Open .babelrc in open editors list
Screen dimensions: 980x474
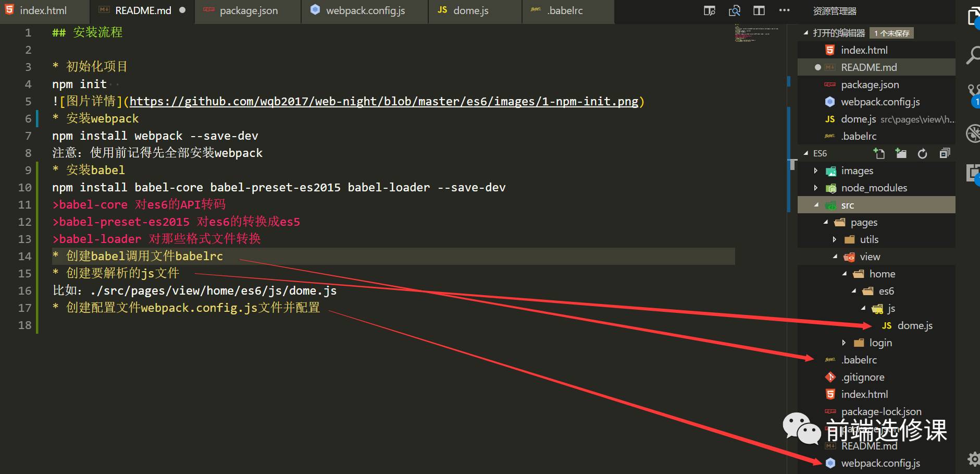[876, 136]
